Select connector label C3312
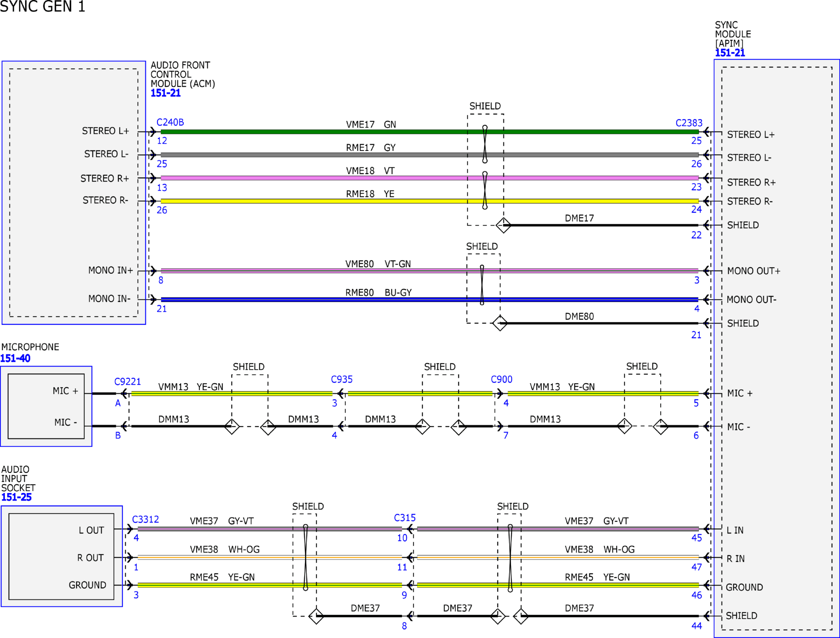 (145, 519)
